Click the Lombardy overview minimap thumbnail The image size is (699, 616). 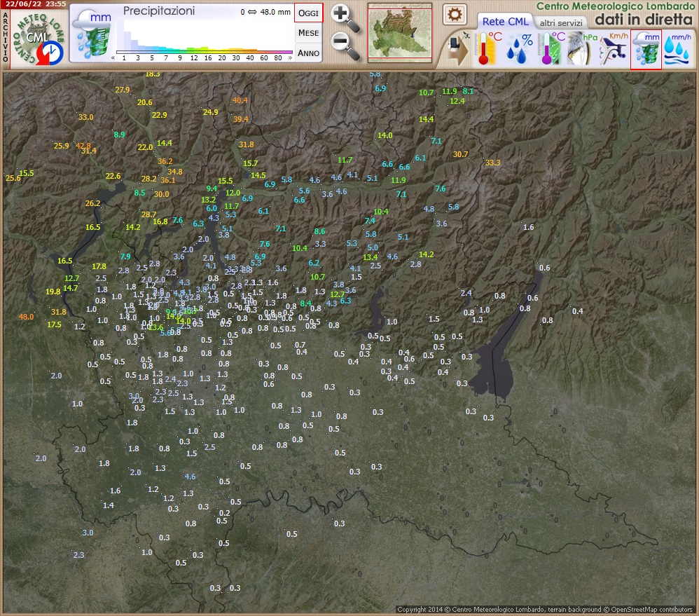coord(401,33)
